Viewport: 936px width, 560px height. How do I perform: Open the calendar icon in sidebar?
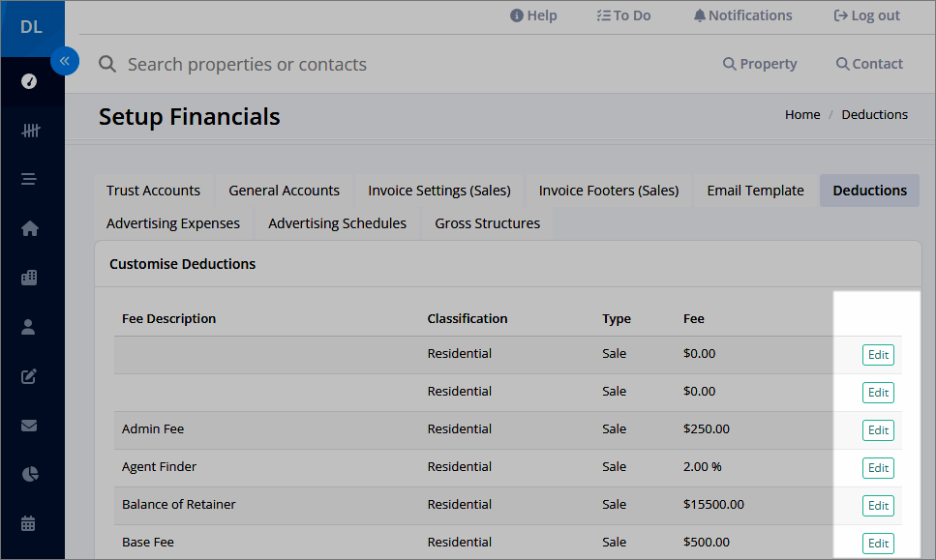point(28,523)
